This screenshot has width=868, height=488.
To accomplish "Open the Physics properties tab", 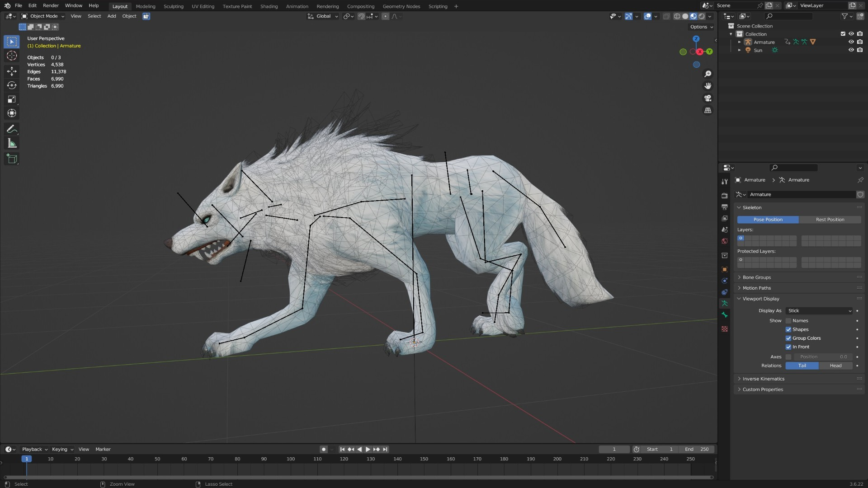I will [x=725, y=281].
